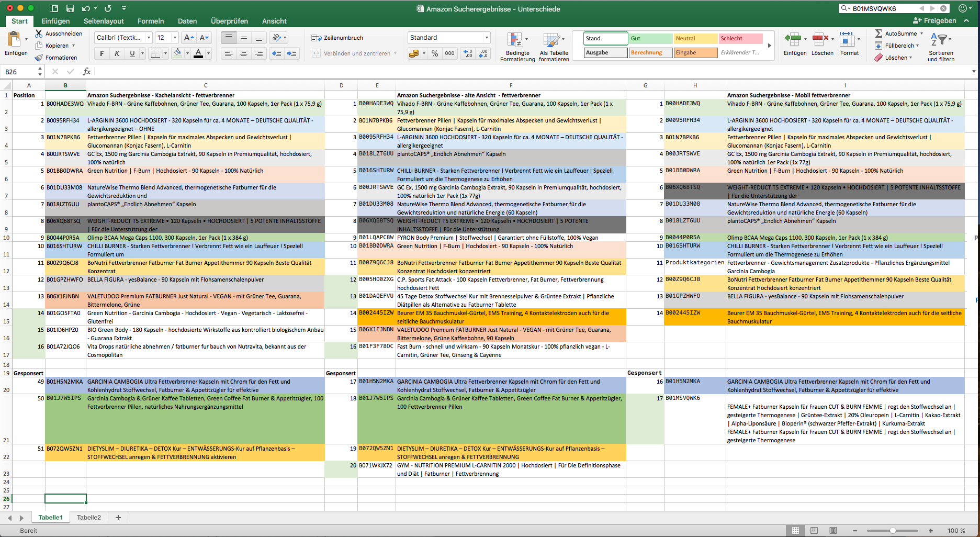Adjust the zoom slider in status bar

point(893,531)
